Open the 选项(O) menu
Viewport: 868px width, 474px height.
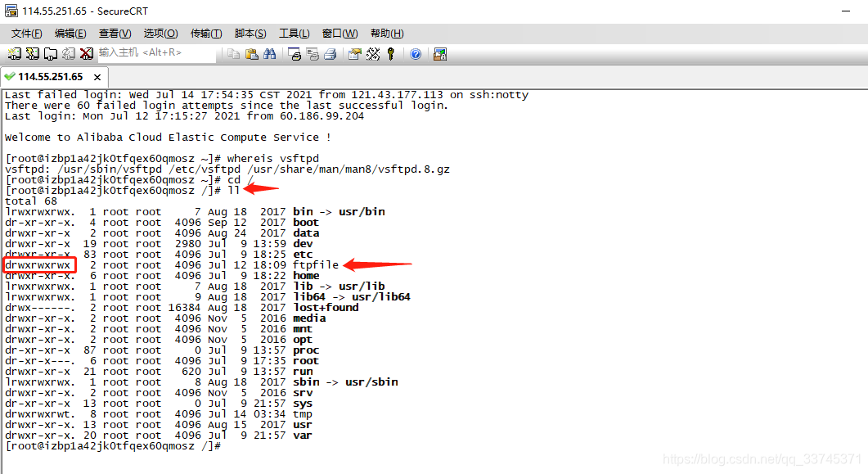[x=160, y=34]
